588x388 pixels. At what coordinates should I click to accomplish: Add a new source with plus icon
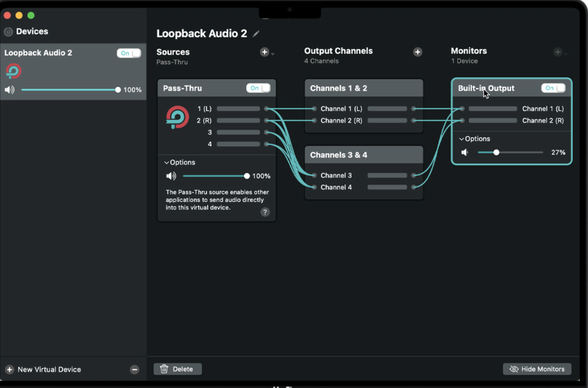pos(264,52)
